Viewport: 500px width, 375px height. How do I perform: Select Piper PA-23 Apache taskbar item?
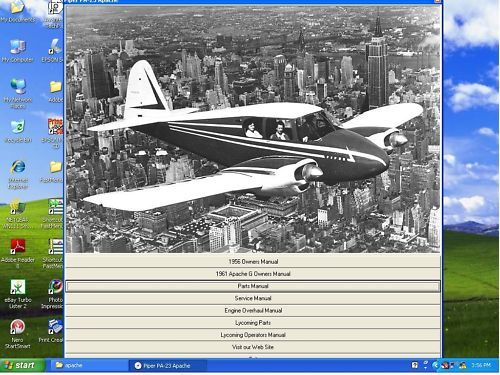[167, 365]
